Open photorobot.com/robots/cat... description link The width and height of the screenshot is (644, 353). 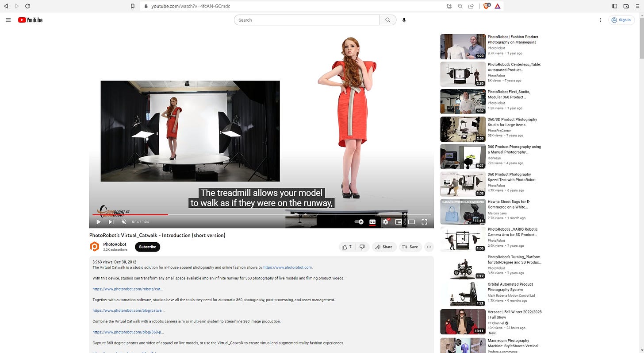tap(128, 289)
